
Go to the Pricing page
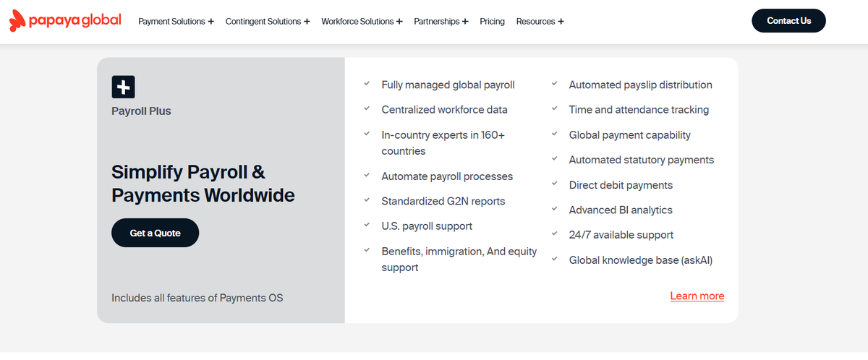click(x=492, y=22)
